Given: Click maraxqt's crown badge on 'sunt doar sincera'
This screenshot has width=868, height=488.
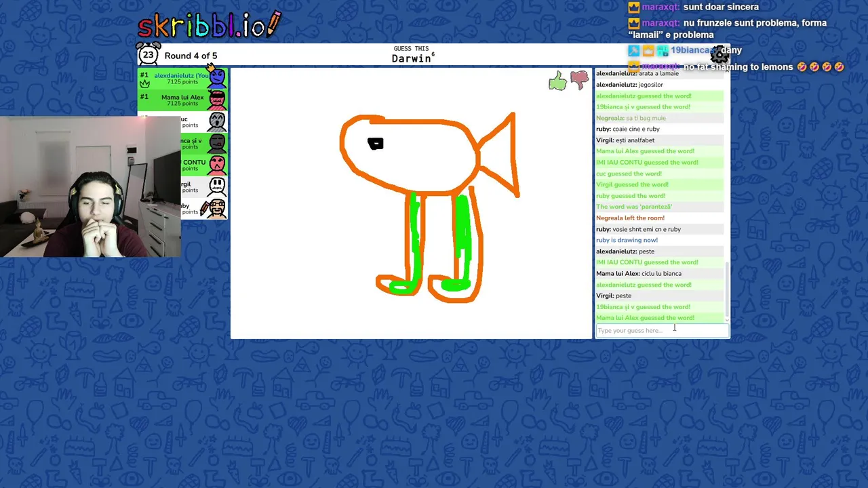Looking at the screenshot, I should click(634, 7).
